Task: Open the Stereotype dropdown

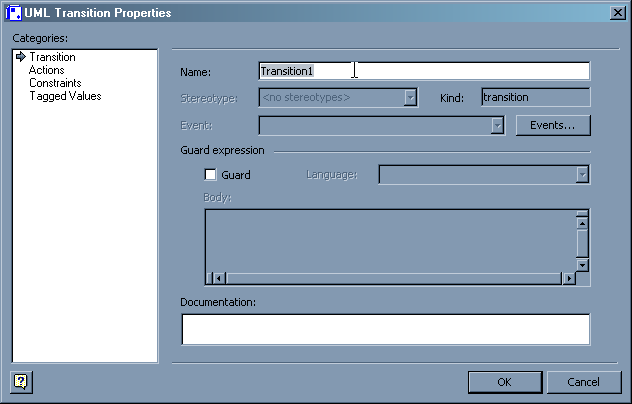Action: pyautogui.click(x=410, y=98)
